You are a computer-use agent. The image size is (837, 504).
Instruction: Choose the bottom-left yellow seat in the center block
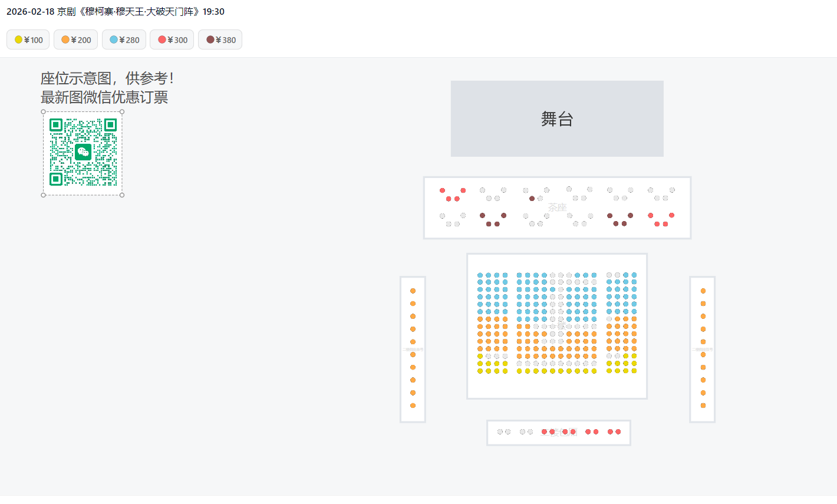tap(480, 371)
